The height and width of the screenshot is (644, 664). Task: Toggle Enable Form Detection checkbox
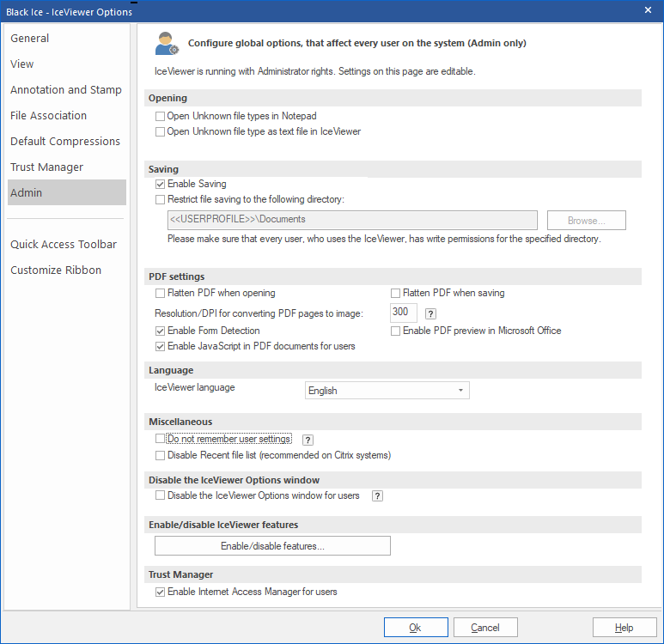click(x=160, y=331)
